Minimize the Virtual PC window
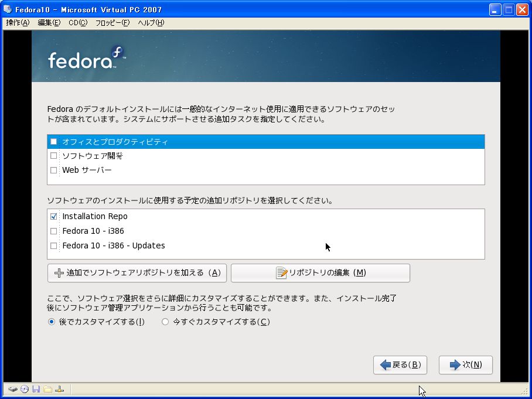This screenshot has width=532, height=399. click(x=495, y=9)
